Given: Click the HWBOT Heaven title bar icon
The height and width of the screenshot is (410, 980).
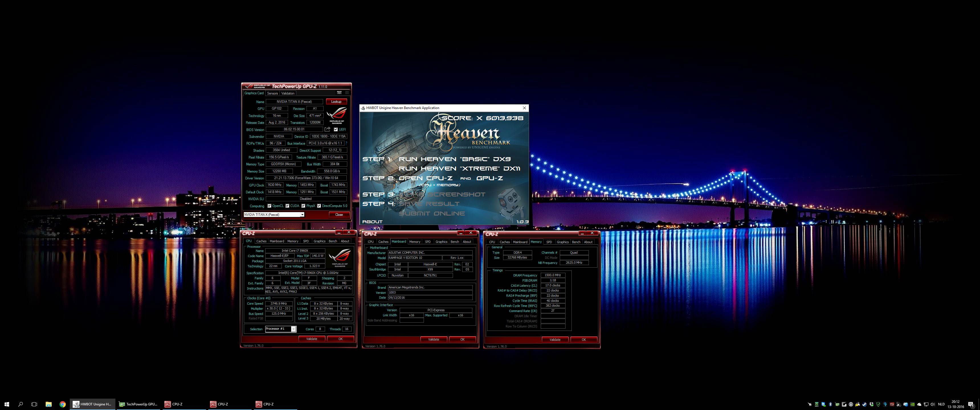Looking at the screenshot, I should coord(363,108).
